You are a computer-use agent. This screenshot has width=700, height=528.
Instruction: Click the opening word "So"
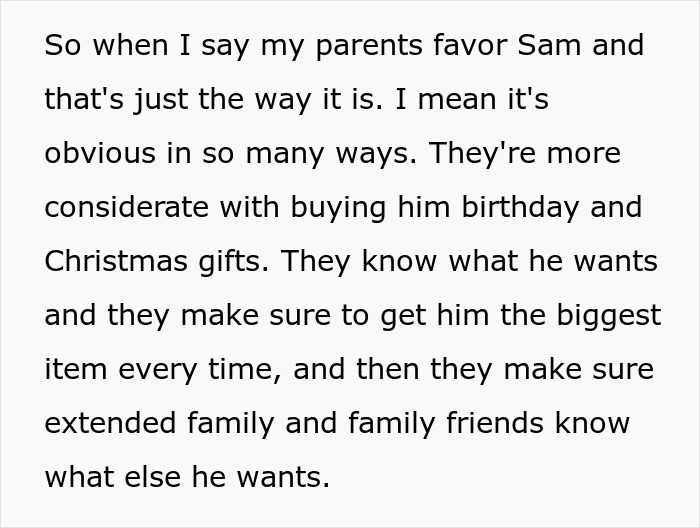[62, 46]
